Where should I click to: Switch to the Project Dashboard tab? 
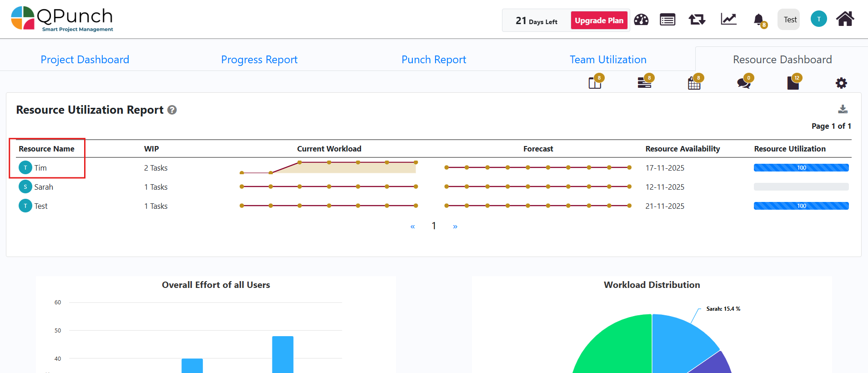(85, 60)
